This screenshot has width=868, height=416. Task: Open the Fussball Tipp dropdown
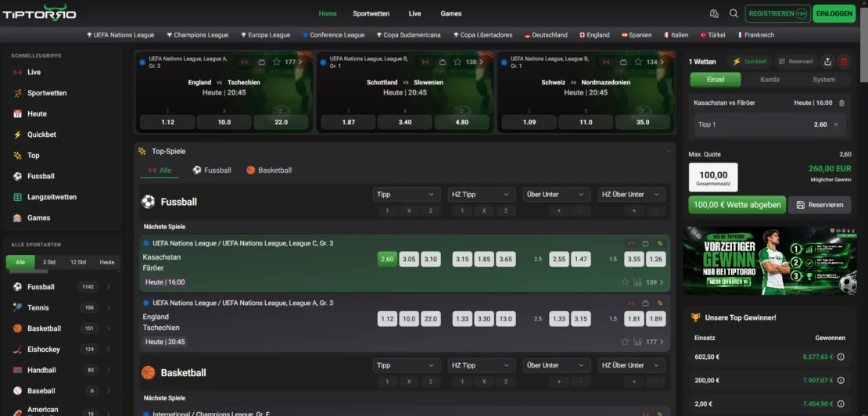(407, 194)
